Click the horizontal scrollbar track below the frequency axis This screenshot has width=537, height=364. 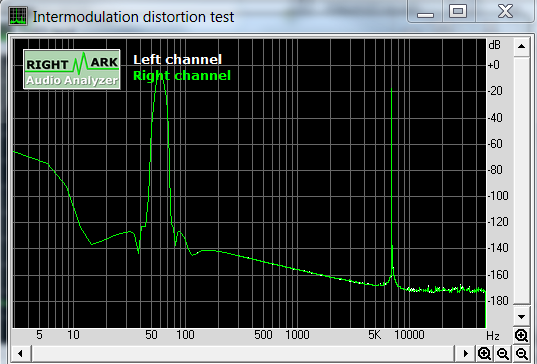click(243, 353)
